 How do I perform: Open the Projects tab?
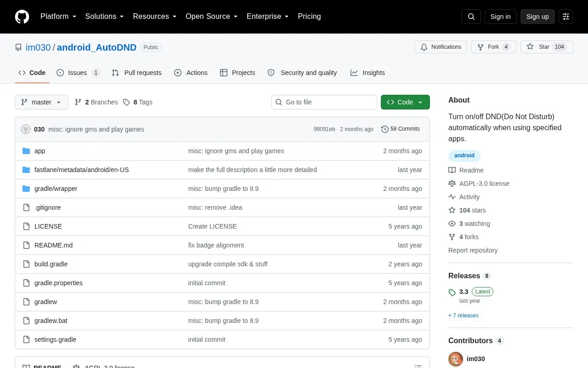click(237, 73)
